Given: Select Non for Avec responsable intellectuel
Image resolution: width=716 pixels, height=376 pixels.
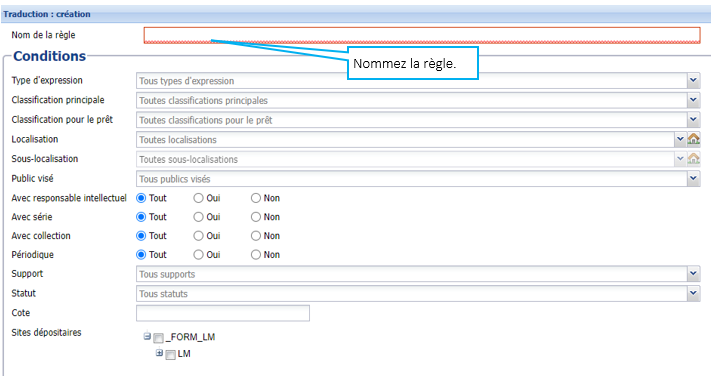Looking at the screenshot, I should [256, 198].
